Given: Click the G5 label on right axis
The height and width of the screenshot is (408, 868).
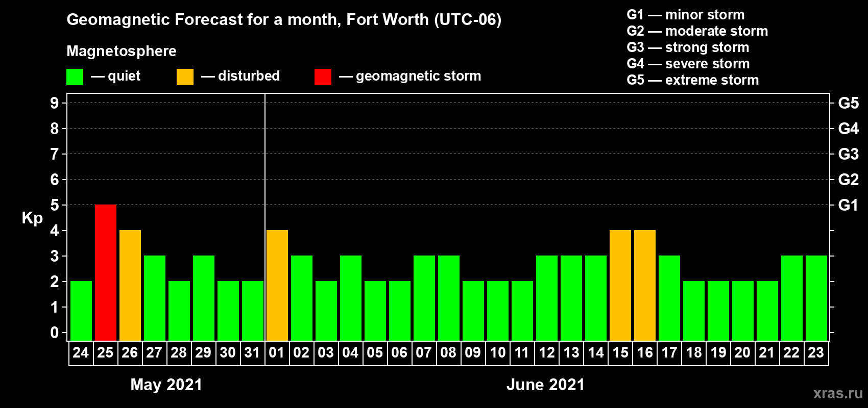Looking at the screenshot, I should tap(848, 103).
